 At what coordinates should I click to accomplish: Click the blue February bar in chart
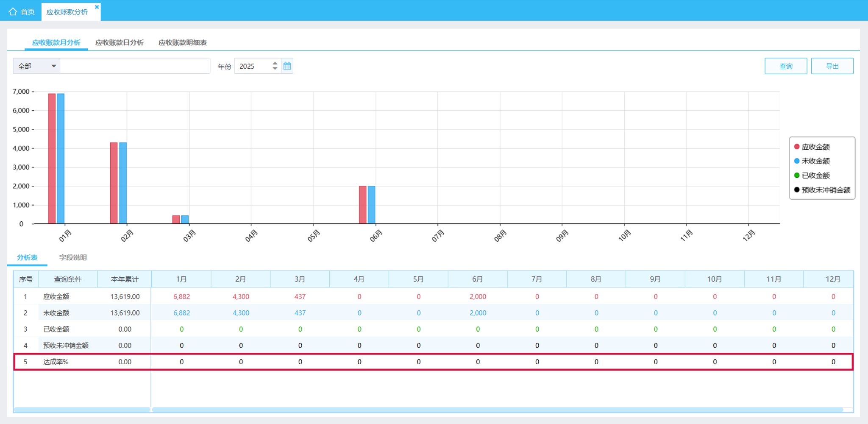(x=123, y=183)
